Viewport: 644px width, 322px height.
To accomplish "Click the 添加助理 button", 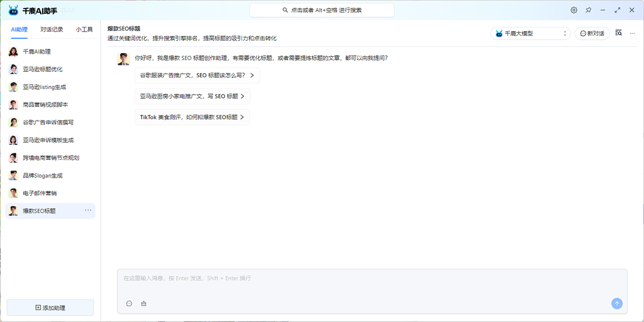I will click(x=50, y=306).
